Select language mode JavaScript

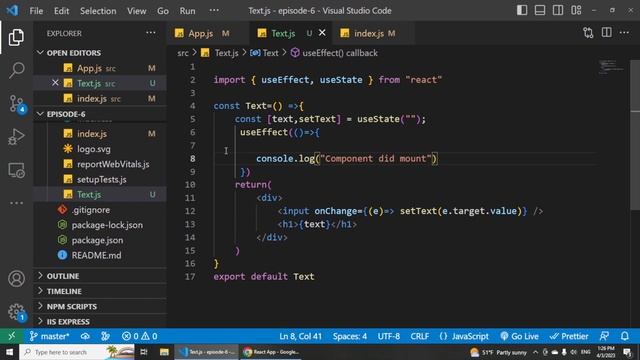pos(464,336)
